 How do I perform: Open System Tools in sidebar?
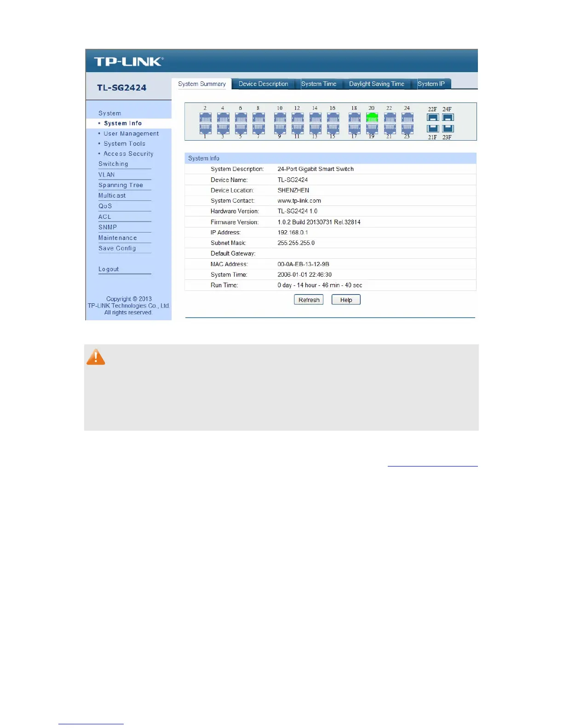point(124,143)
